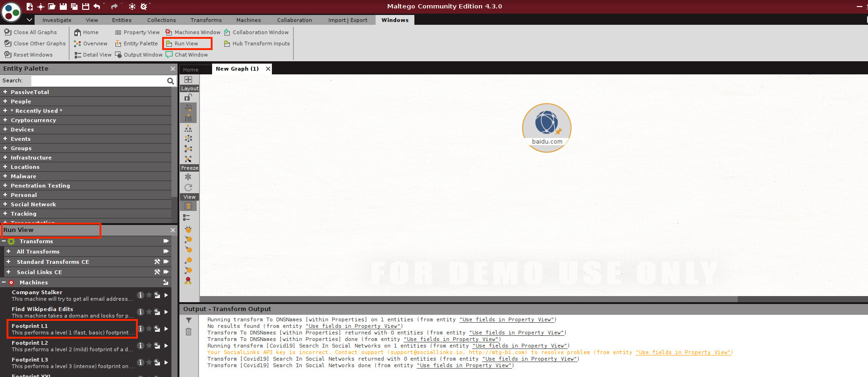868x377 pixels.
Task: Expand All Transforms in Run View
Action: point(8,252)
